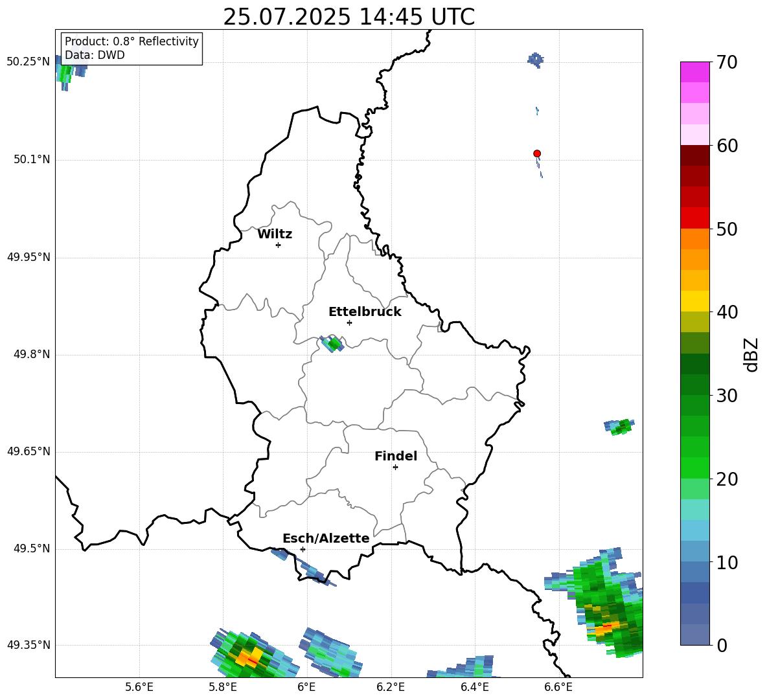The width and height of the screenshot is (767, 700).
Task: Click the Wiltz station cross marker
Action: (x=279, y=245)
